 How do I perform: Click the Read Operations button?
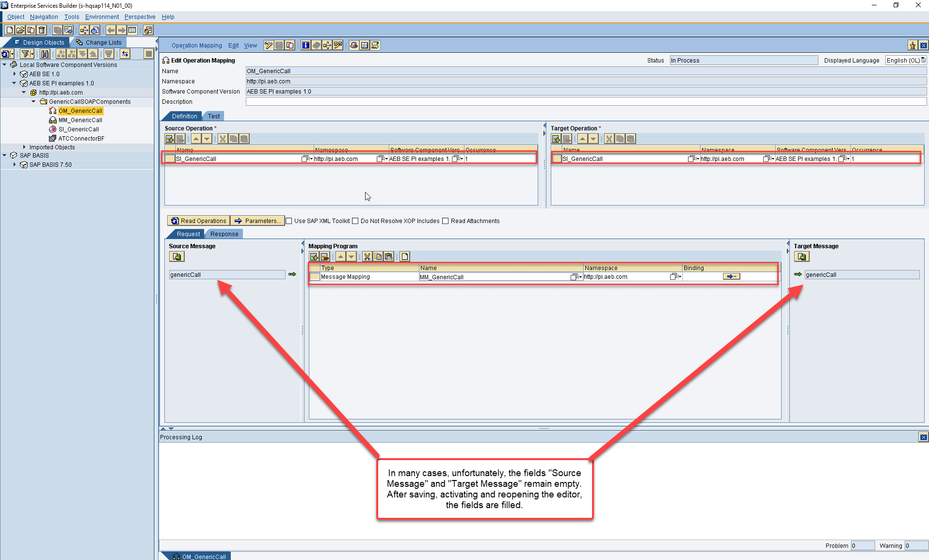tap(198, 221)
